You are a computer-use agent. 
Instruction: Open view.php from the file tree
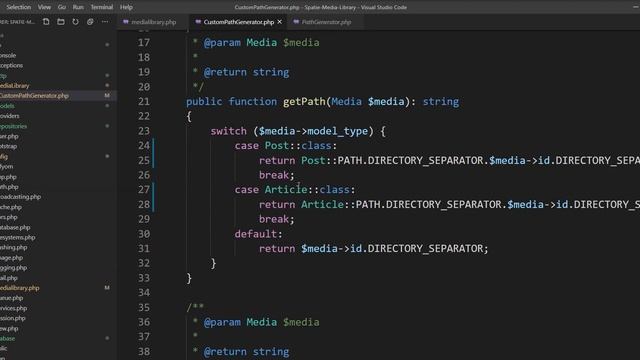click(9, 328)
